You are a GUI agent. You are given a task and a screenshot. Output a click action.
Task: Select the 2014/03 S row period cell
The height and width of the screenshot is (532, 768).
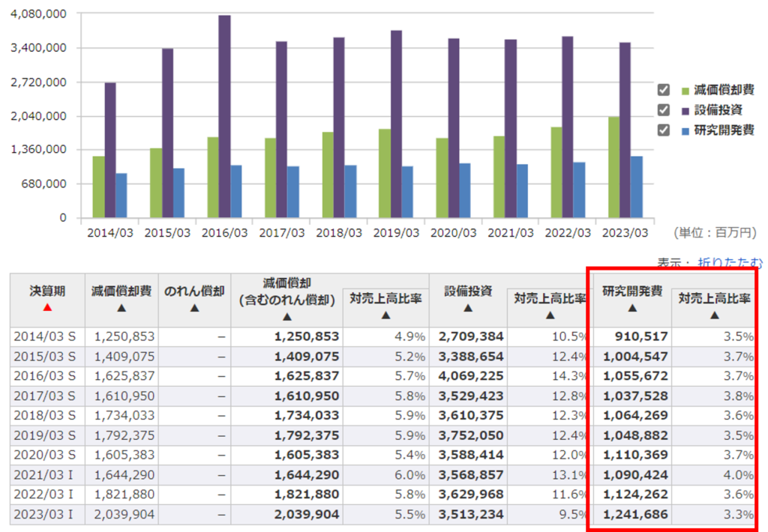pyautogui.click(x=47, y=337)
